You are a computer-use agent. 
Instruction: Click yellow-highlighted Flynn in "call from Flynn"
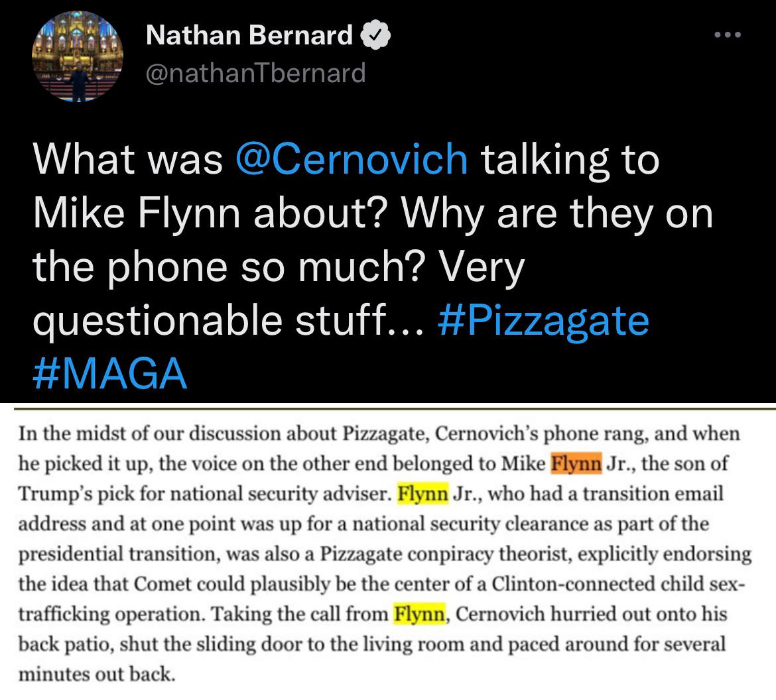pos(419,614)
